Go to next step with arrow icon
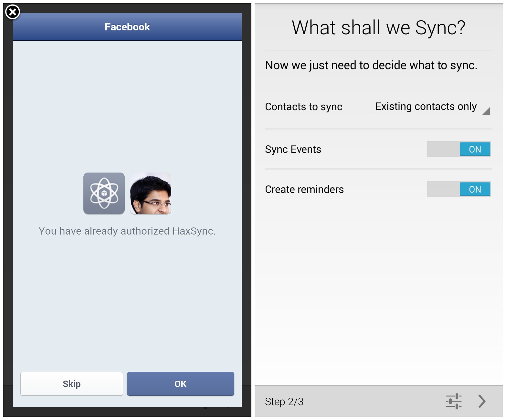 pos(482,401)
